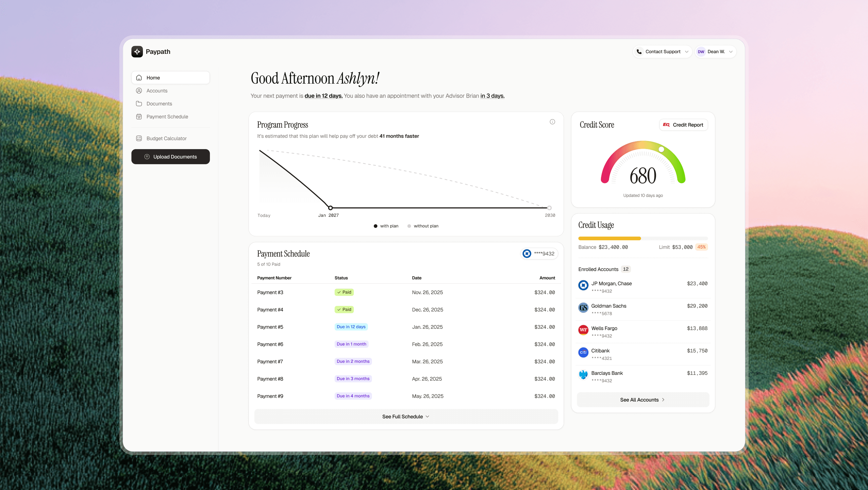Open the Home menu item
Image resolution: width=868 pixels, height=490 pixels.
tap(171, 77)
